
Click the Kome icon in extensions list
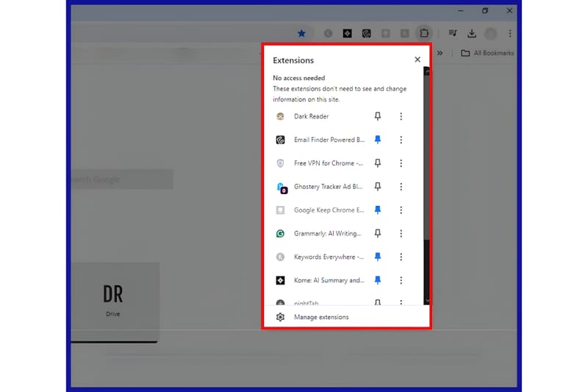[280, 280]
